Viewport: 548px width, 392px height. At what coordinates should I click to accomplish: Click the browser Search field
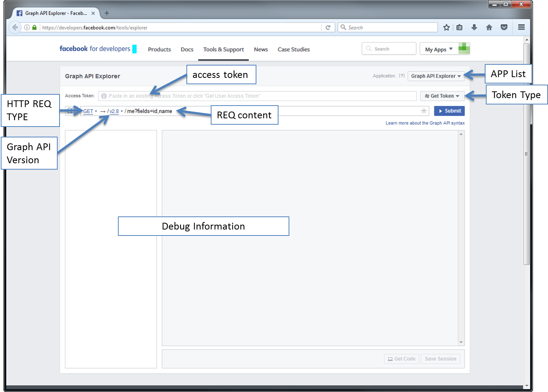[x=388, y=27]
